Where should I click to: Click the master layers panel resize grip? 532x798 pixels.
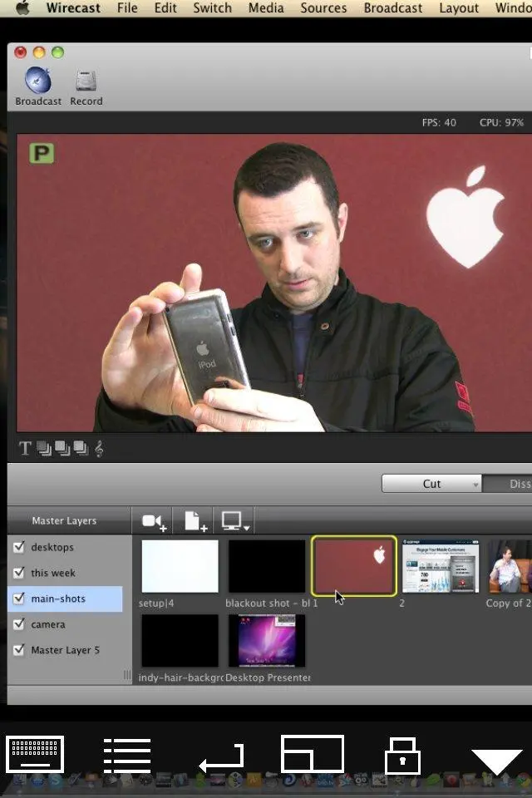click(126, 675)
